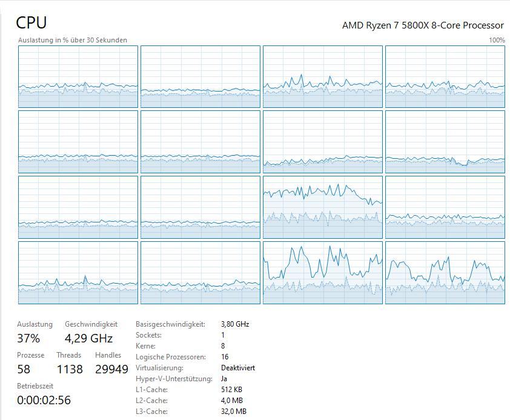Image resolution: width=510 pixels, height=420 pixels.
Task: Select the third-row graph with high sustained load
Action: (322, 207)
